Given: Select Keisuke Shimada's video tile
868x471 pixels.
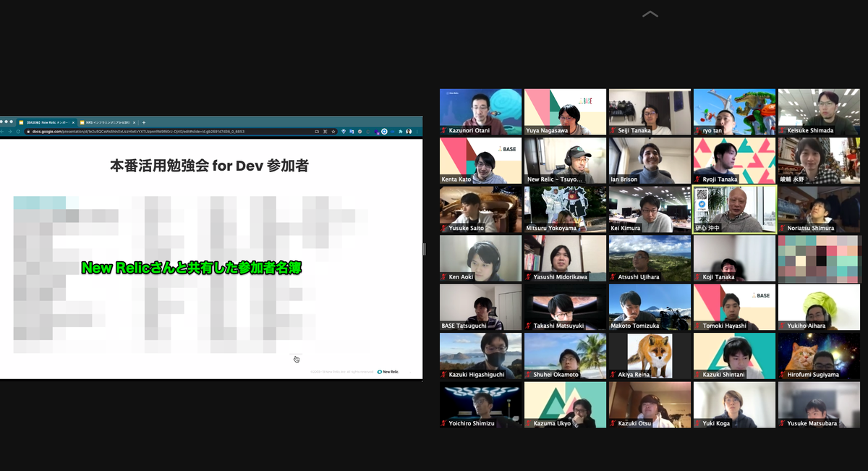Looking at the screenshot, I should pos(819,112).
